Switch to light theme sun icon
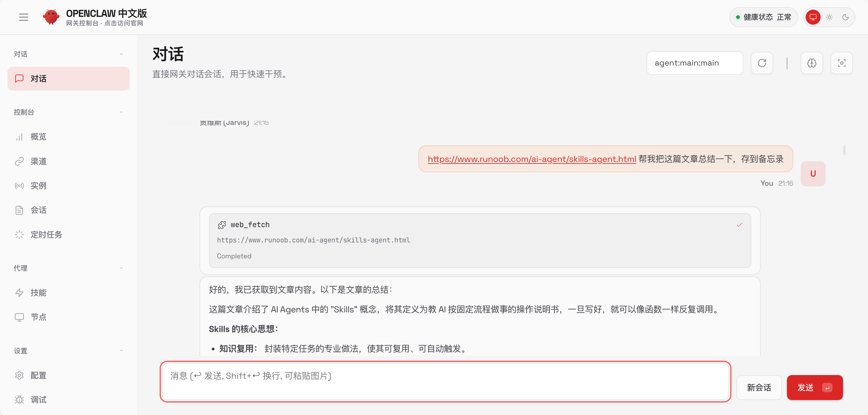Image resolution: width=868 pixels, height=415 pixels. [x=829, y=17]
